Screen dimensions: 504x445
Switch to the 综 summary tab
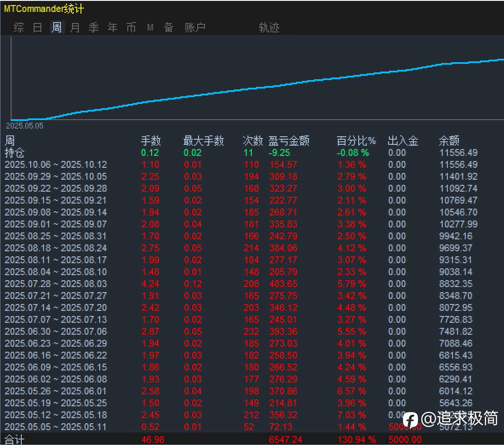click(19, 28)
